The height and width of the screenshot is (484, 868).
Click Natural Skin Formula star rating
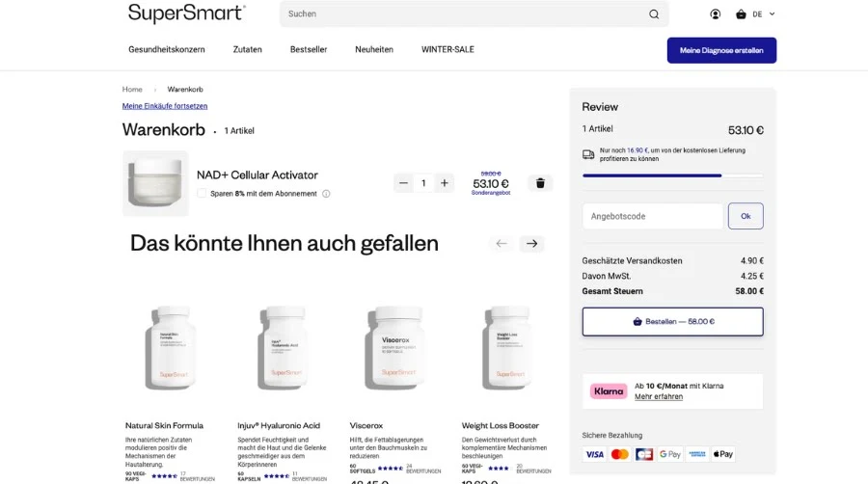click(164, 475)
